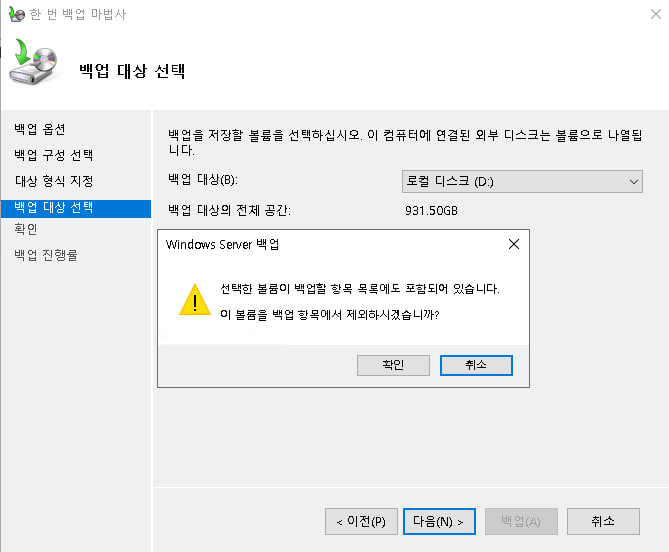The width and height of the screenshot is (669, 552).
Task: Click the greyed-out 백업(A) button
Action: [521, 521]
